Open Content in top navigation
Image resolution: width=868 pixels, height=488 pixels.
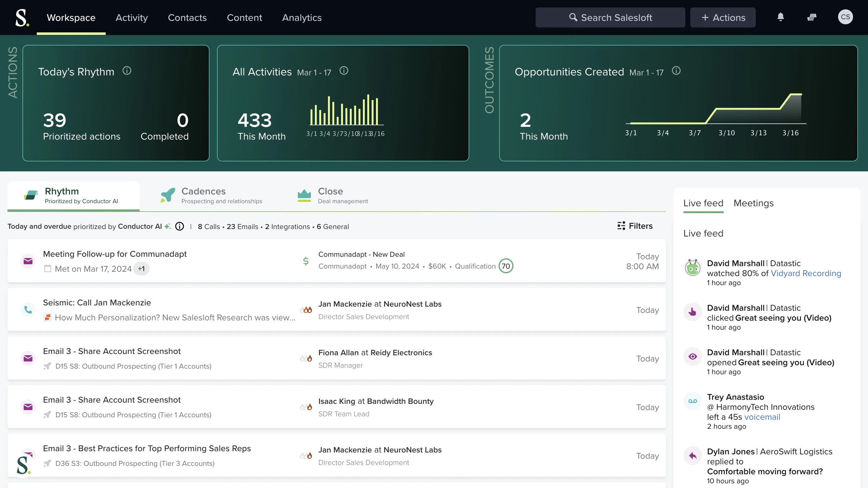(x=244, y=17)
